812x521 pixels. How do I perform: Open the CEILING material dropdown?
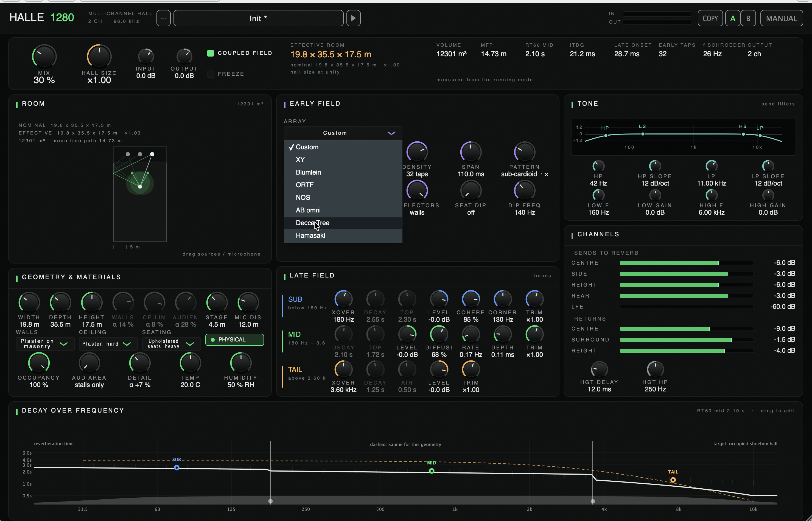pos(108,344)
